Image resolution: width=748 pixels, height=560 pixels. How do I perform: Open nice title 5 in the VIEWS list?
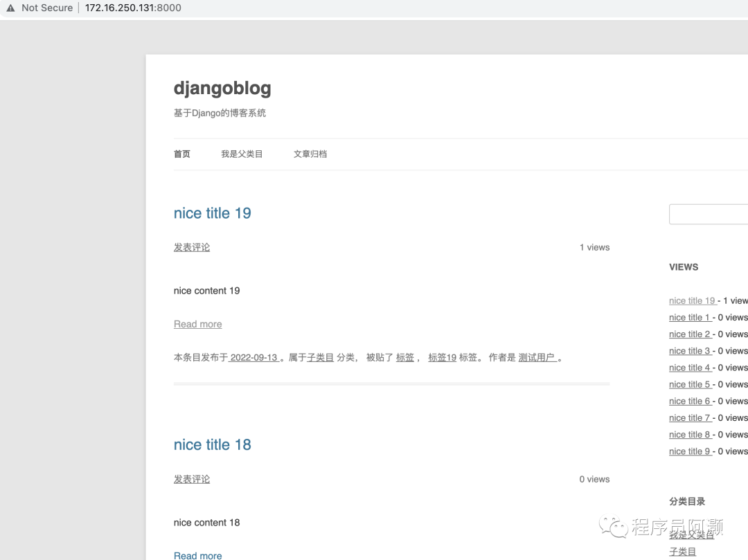pyautogui.click(x=691, y=384)
